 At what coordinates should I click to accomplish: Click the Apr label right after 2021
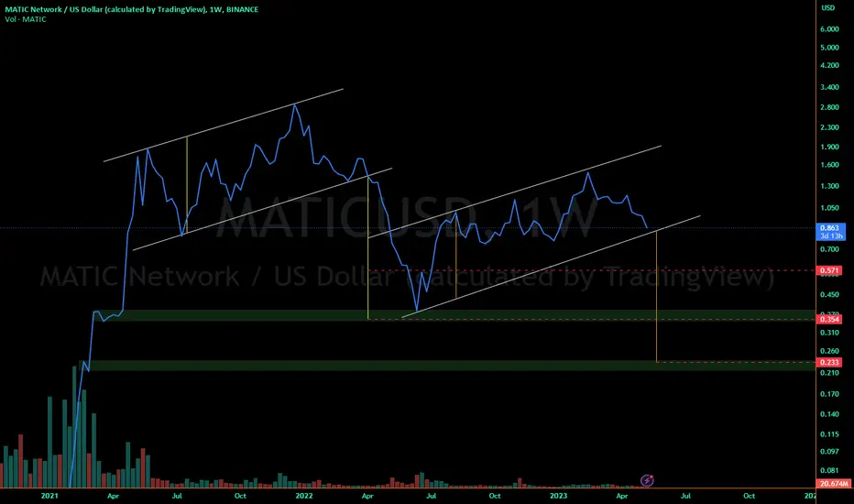113,496
